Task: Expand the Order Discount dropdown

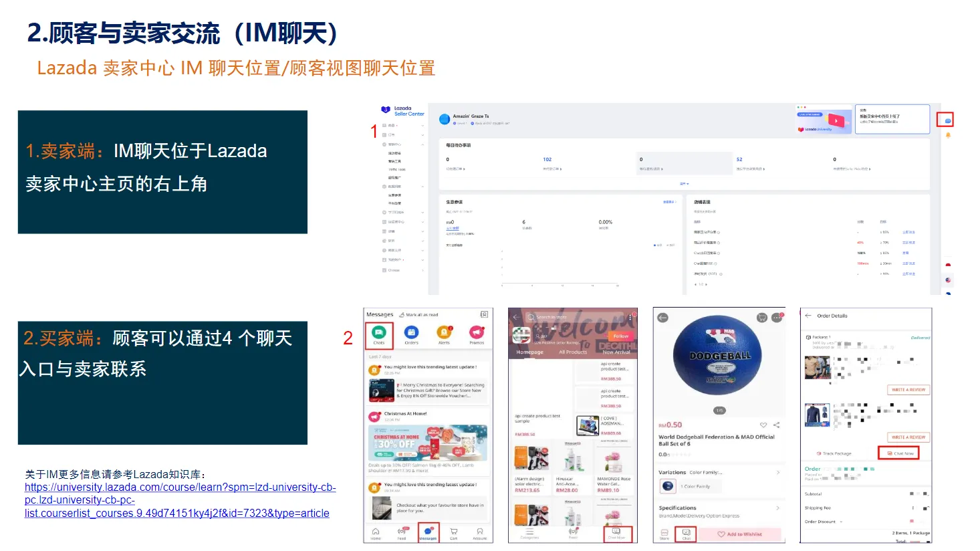Action: 840,522
